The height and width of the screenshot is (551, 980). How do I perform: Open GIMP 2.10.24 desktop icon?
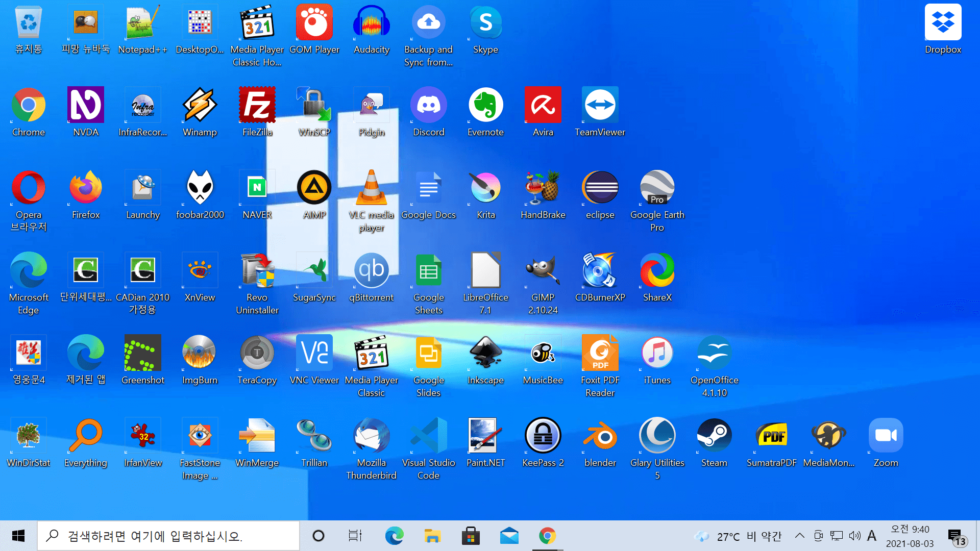pyautogui.click(x=543, y=284)
